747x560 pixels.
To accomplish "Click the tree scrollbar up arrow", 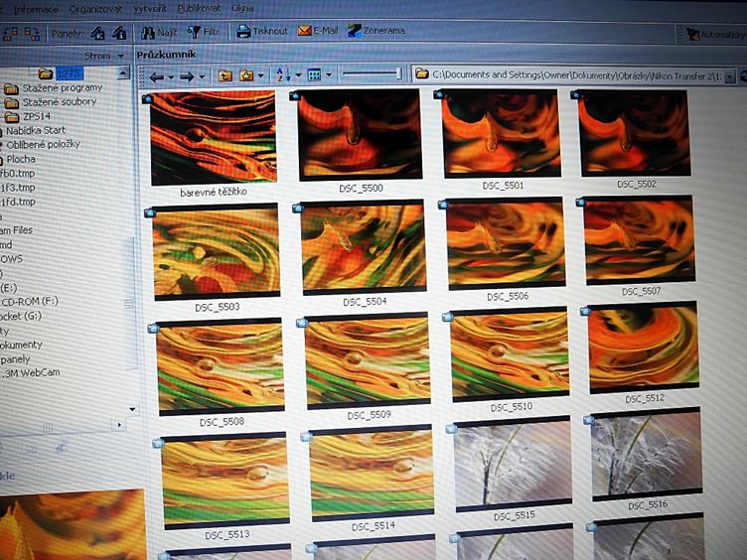I will (x=123, y=72).
